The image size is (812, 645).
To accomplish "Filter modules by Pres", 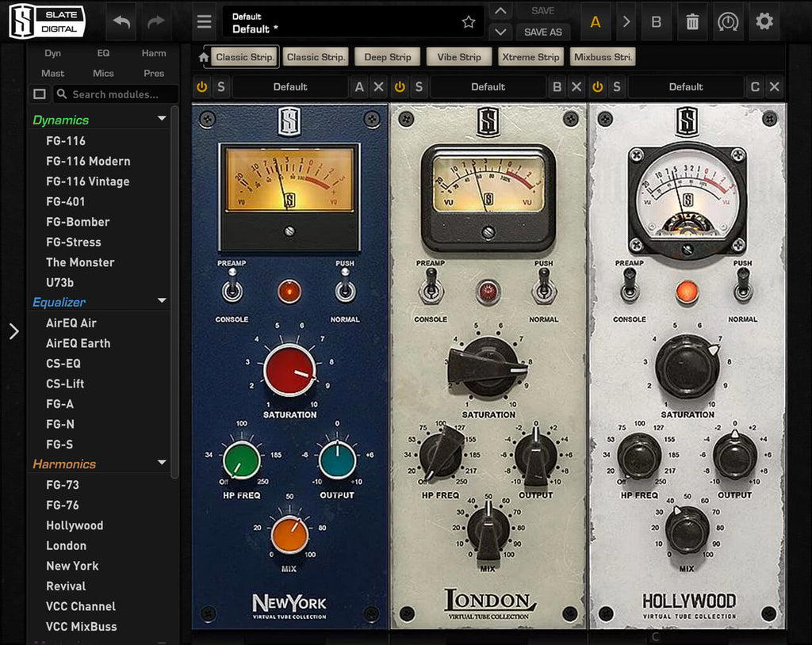I will click(154, 73).
